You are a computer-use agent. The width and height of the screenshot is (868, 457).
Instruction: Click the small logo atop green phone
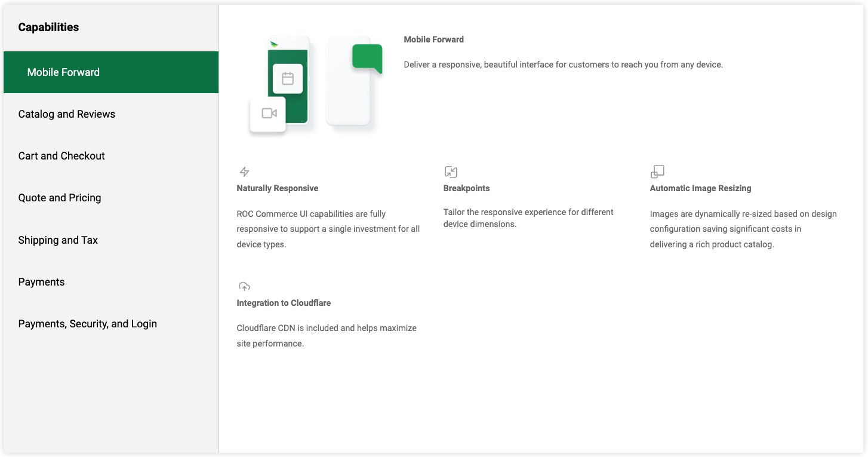(274, 44)
